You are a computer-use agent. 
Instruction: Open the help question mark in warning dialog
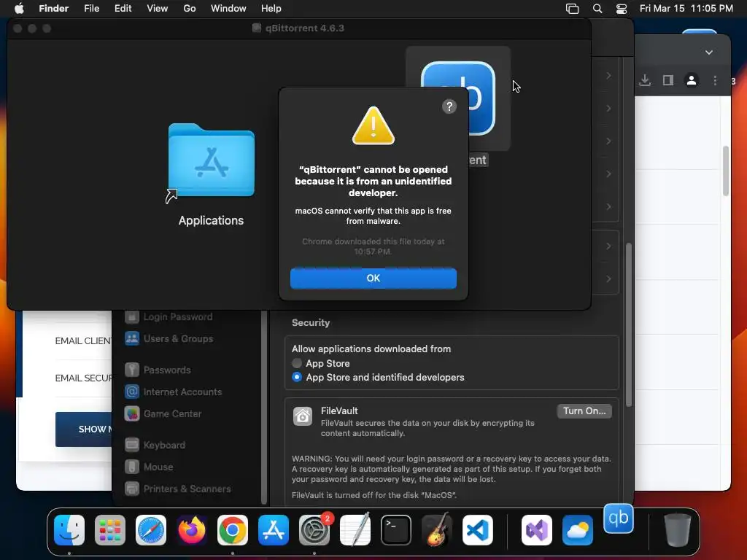click(449, 106)
